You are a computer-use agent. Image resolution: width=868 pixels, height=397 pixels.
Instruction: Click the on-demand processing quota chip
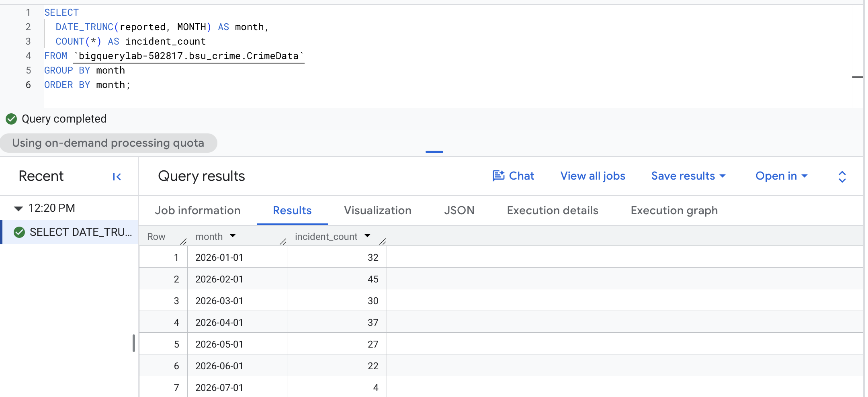pyautogui.click(x=108, y=143)
